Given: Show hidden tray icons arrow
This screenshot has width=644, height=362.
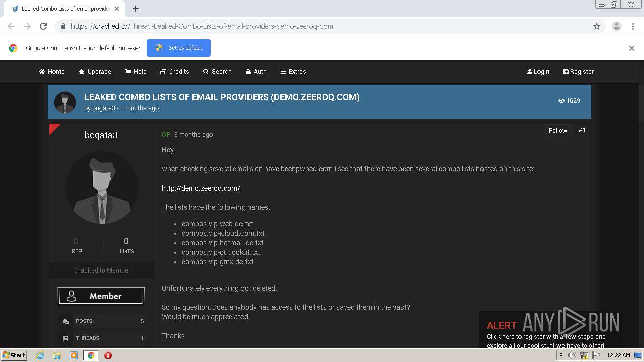Looking at the screenshot, I should (x=561, y=355).
